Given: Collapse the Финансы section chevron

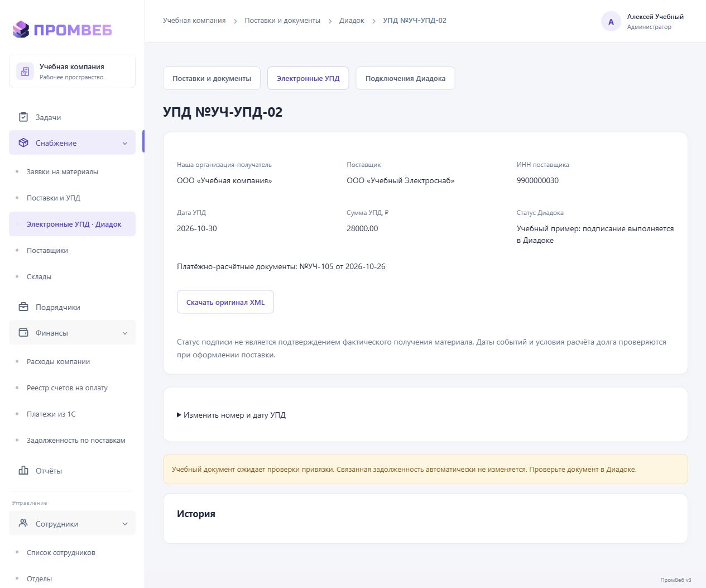Looking at the screenshot, I should 125,333.
